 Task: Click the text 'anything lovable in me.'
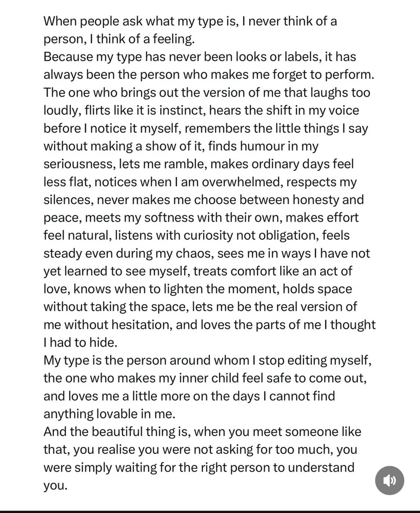point(110,414)
